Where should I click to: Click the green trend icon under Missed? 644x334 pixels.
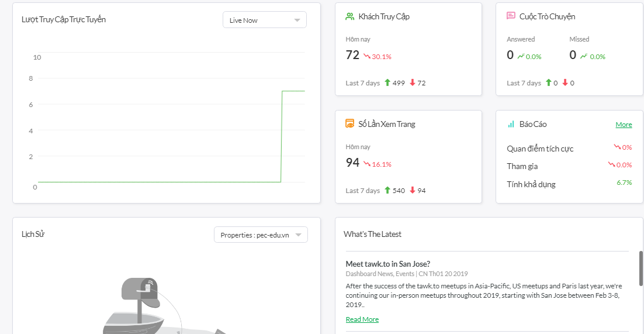point(584,56)
